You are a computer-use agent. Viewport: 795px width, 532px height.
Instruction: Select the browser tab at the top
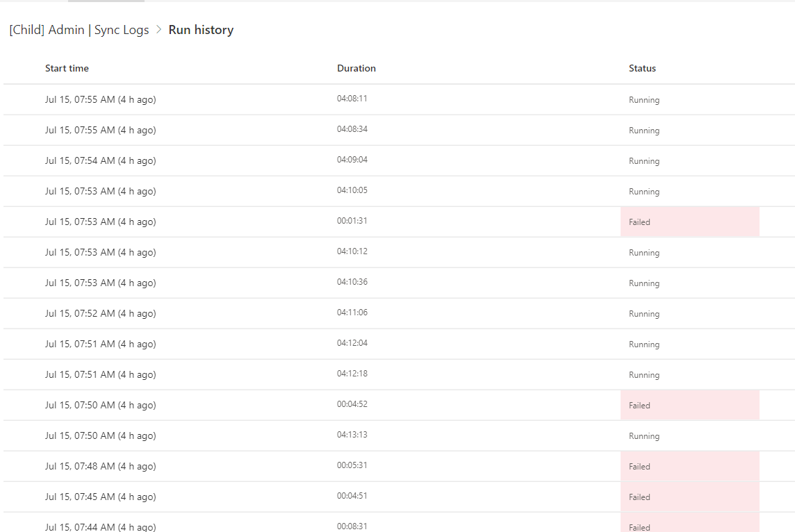pos(106,3)
